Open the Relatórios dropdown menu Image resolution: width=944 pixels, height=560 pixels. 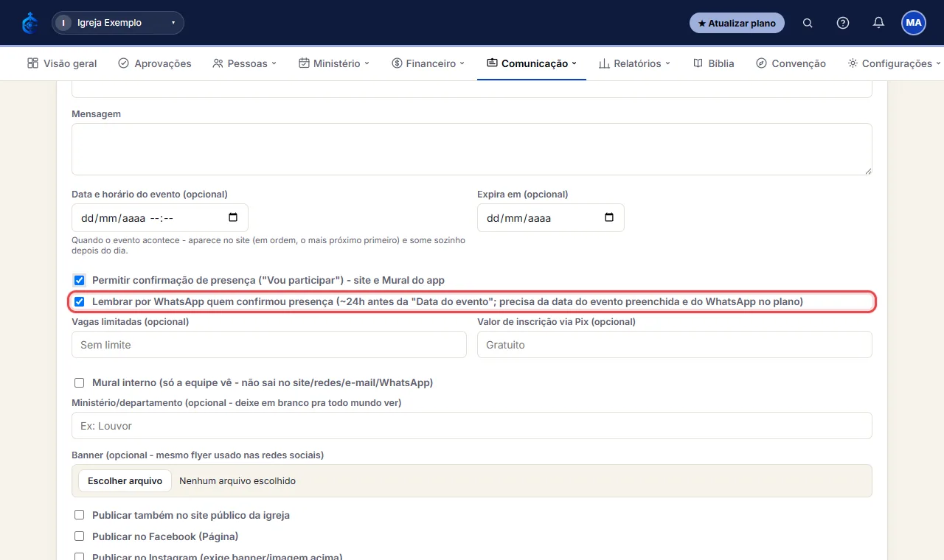coord(634,63)
